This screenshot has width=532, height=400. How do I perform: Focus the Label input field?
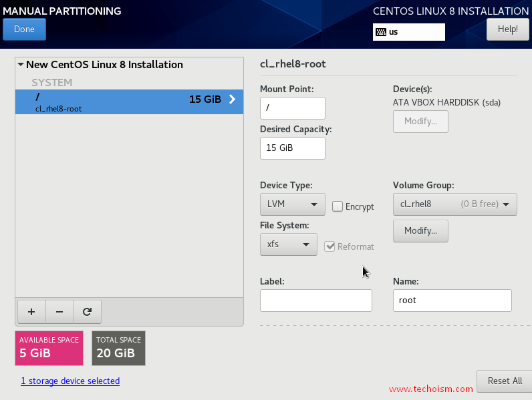(316, 301)
